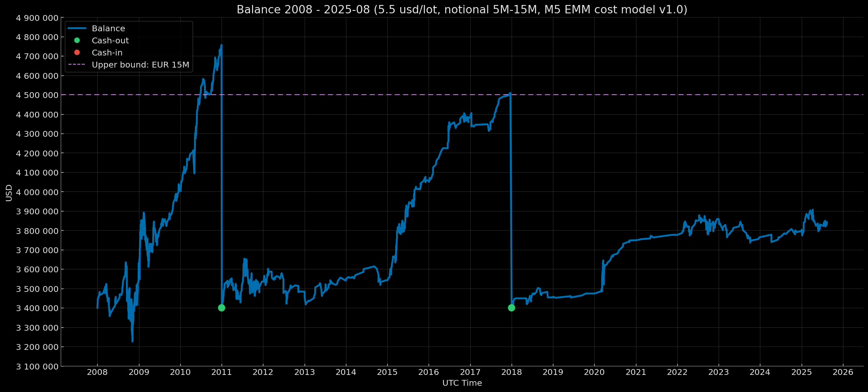Viewport: 868px width, 392px height.
Task: Select the UTC Time axis label
Action: (x=462, y=383)
